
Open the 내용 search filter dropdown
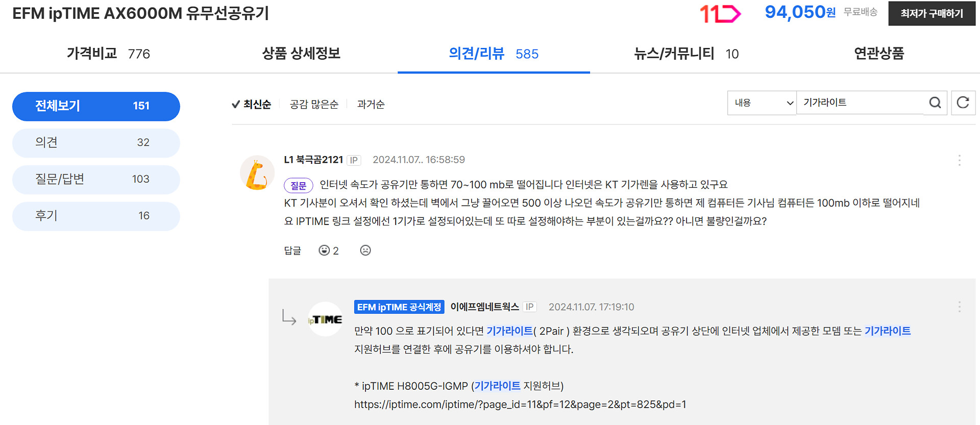[x=762, y=103]
